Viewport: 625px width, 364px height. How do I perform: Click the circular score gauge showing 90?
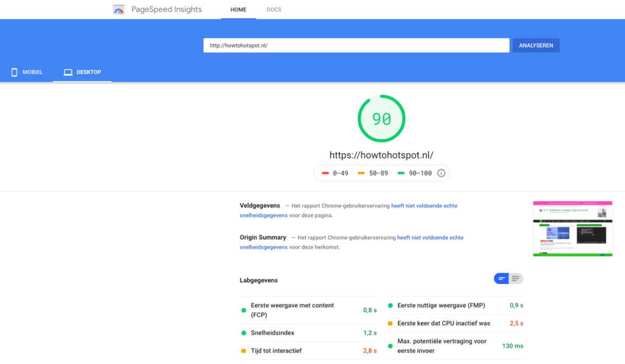(381, 119)
